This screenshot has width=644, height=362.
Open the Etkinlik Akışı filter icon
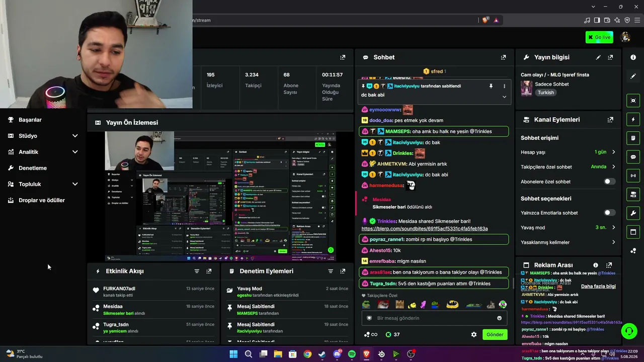tap(197, 271)
